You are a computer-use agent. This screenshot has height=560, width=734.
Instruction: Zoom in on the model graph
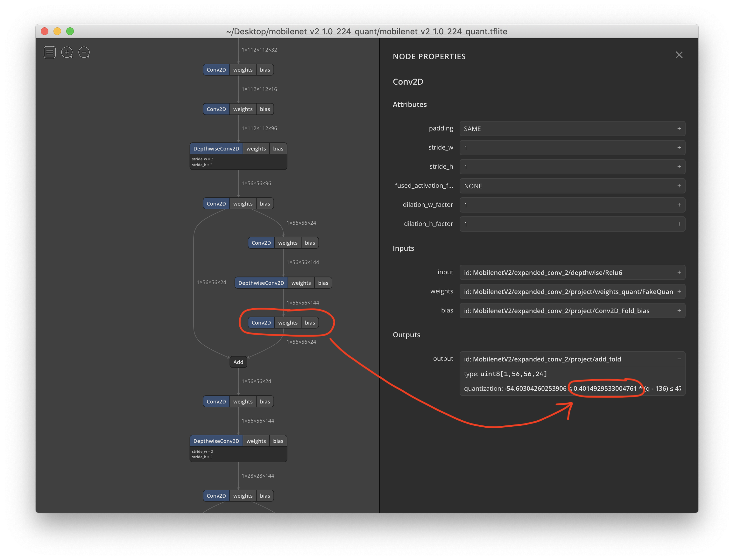point(67,52)
